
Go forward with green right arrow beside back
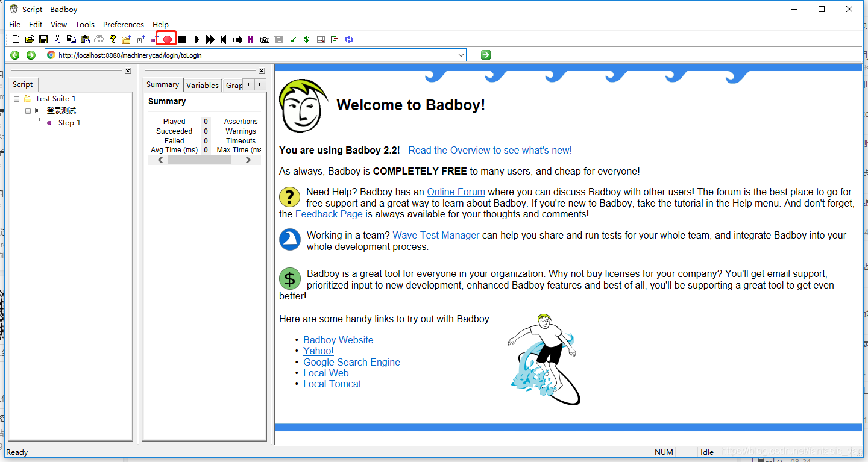click(x=31, y=55)
